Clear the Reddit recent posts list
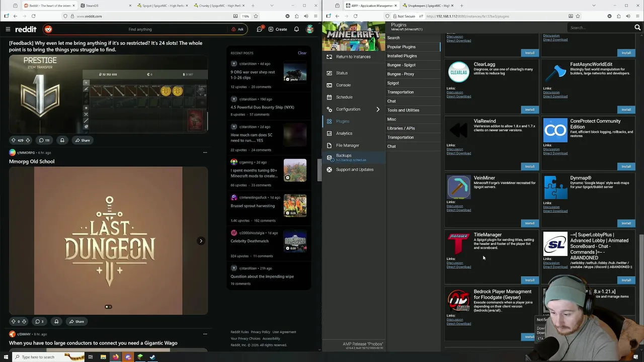Screen dimensions: 644x362 302,53
